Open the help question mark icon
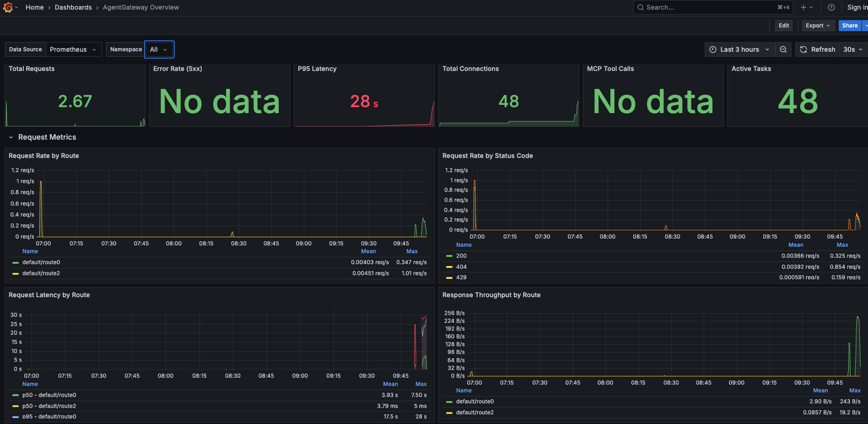 (x=831, y=7)
